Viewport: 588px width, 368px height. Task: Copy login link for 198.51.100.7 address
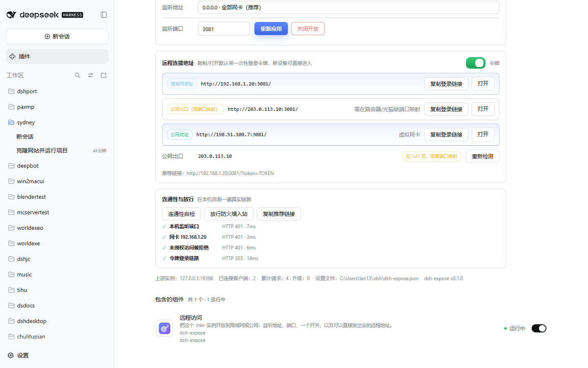[x=446, y=135]
